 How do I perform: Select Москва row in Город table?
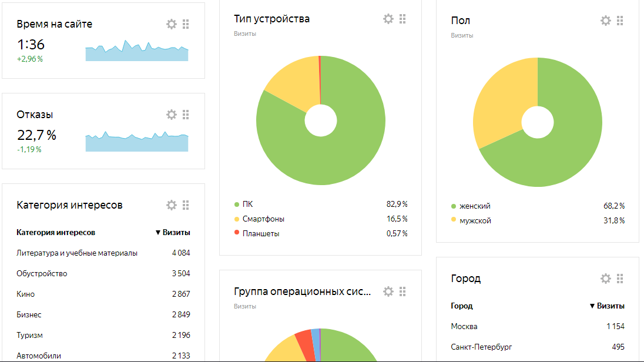(x=538, y=327)
